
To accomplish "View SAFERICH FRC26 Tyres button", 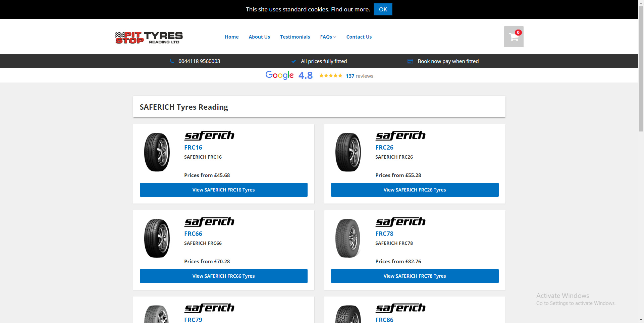I will (415, 190).
